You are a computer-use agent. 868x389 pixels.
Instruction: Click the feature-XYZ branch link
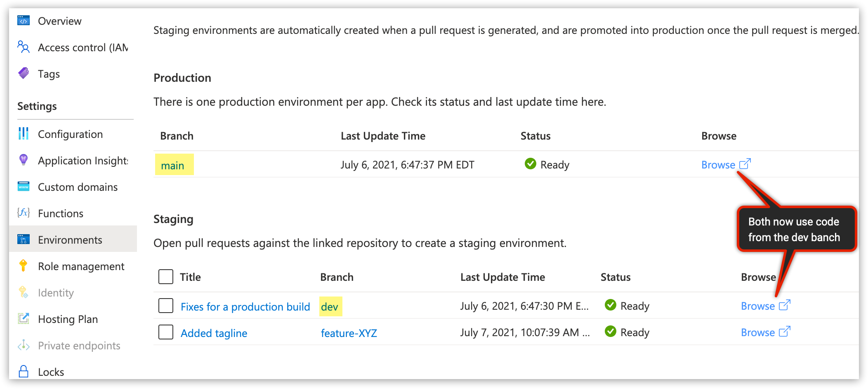coord(349,333)
